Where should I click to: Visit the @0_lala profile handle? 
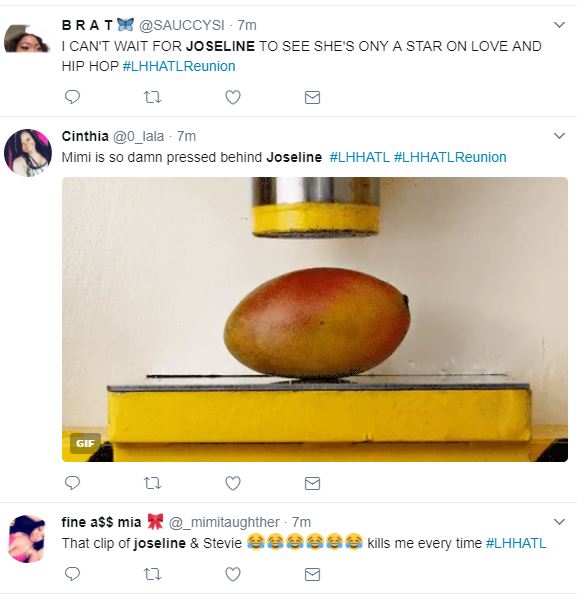click(138, 136)
